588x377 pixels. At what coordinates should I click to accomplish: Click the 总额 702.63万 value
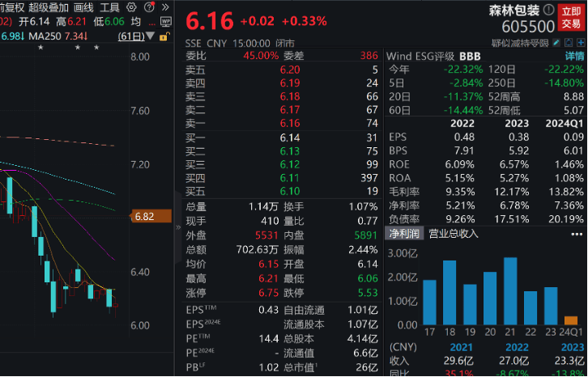pos(258,250)
